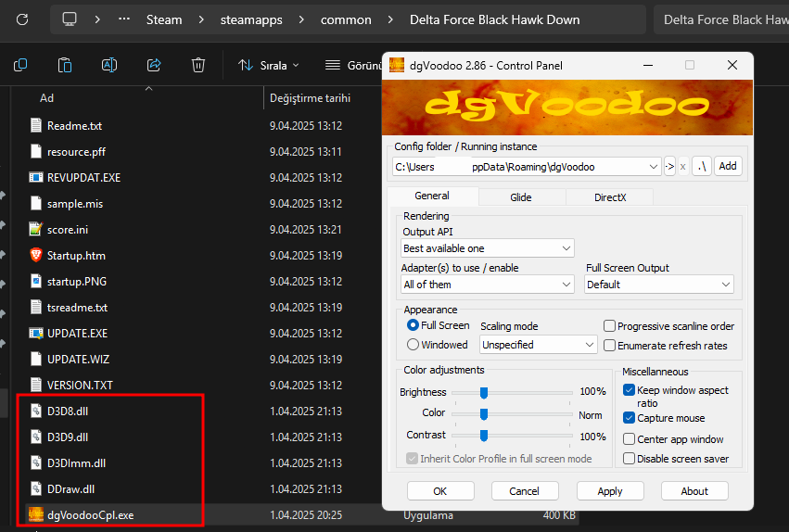The image size is (789, 532).
Task: Select the Startup.htm Brave icon
Action: tap(36, 256)
